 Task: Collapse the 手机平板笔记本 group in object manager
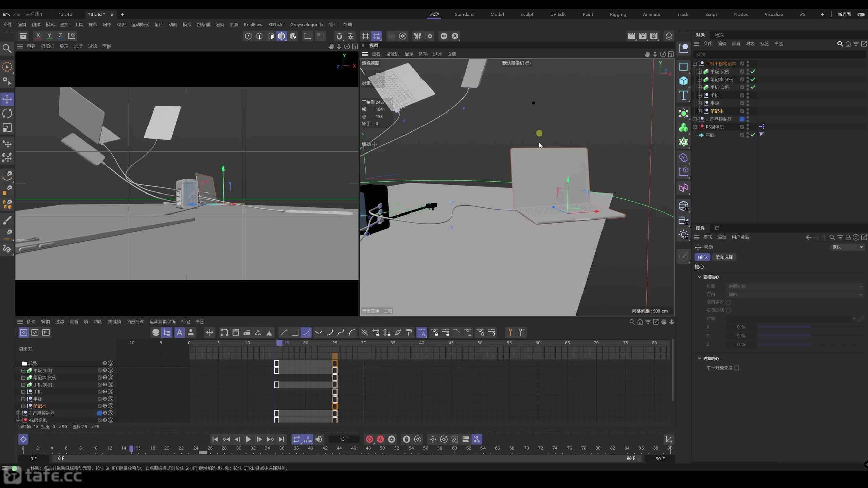point(695,64)
